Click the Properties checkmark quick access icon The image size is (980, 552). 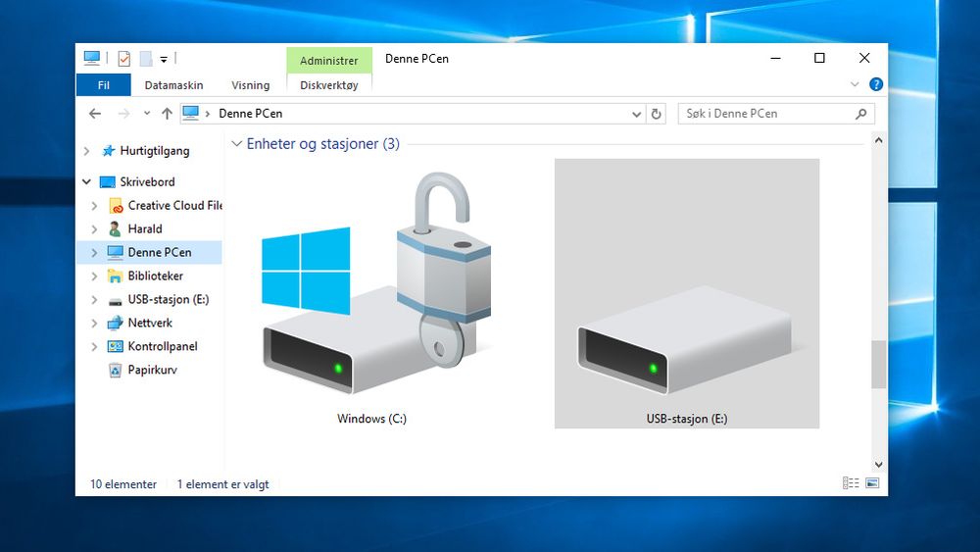(123, 59)
